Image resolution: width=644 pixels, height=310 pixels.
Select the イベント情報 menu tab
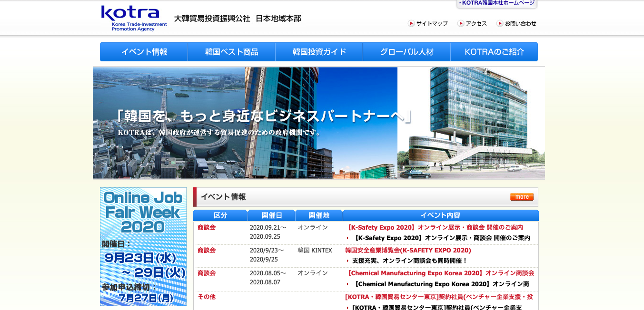point(144,52)
